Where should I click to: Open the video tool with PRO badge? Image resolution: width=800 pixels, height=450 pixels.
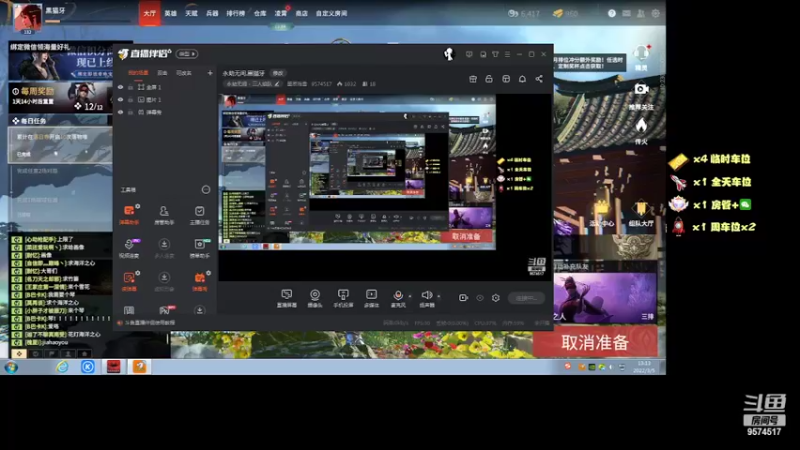(x=129, y=248)
